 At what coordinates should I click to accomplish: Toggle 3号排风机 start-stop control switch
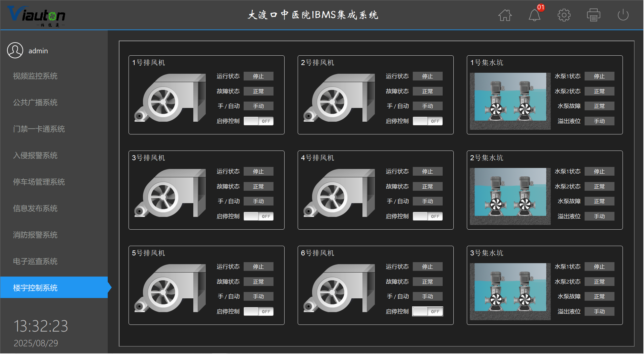tap(258, 216)
